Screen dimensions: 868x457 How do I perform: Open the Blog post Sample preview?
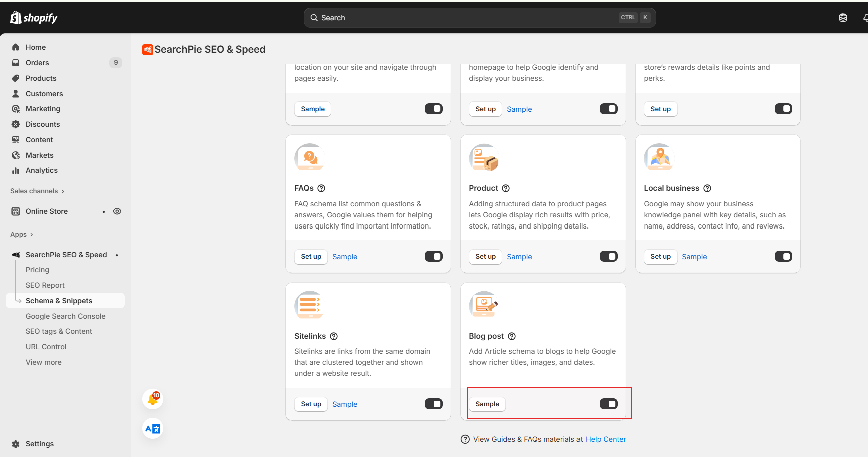click(x=487, y=404)
